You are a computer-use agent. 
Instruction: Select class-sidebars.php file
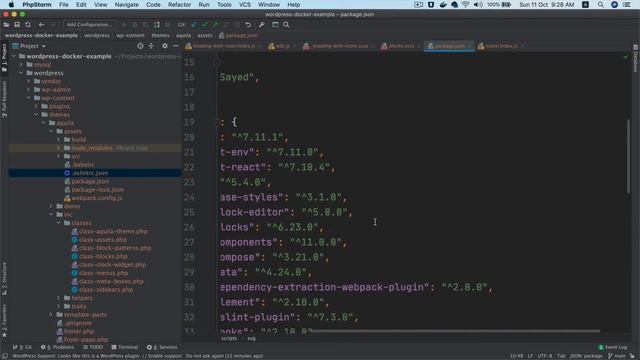click(x=106, y=290)
